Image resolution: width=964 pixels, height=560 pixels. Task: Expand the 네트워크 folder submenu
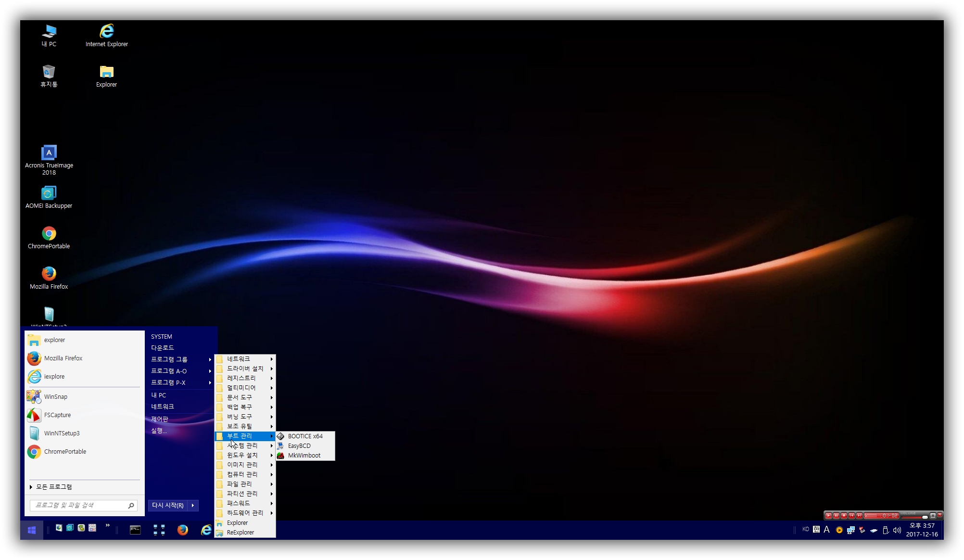(x=245, y=359)
